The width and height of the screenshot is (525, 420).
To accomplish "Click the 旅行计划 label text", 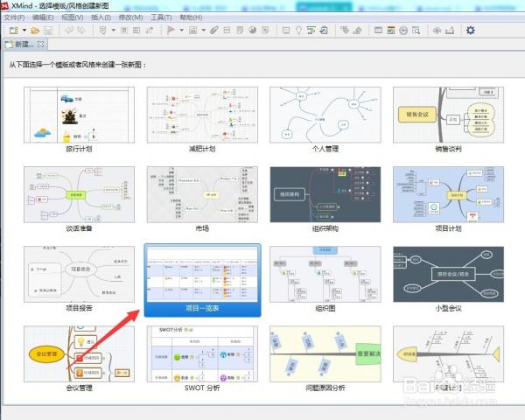I will pos(79,149).
